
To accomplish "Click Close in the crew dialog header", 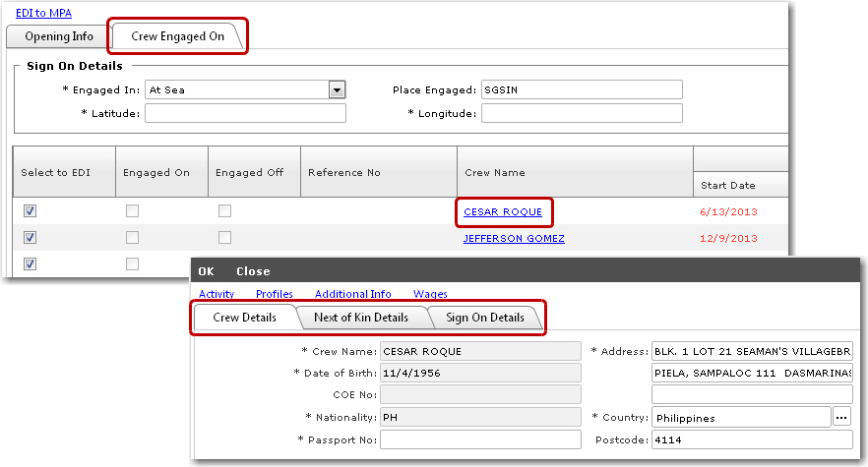I will (x=253, y=271).
